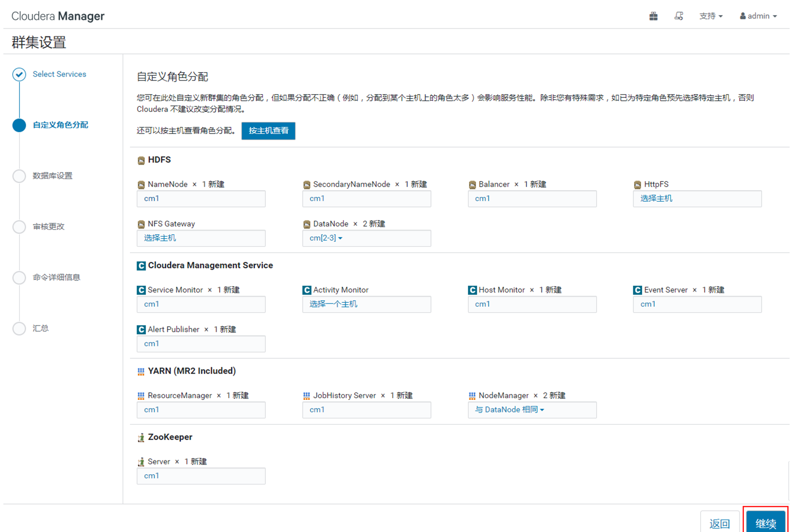The image size is (793, 532).
Task: Change the JobHistory Server host cm1
Action: [367, 410]
